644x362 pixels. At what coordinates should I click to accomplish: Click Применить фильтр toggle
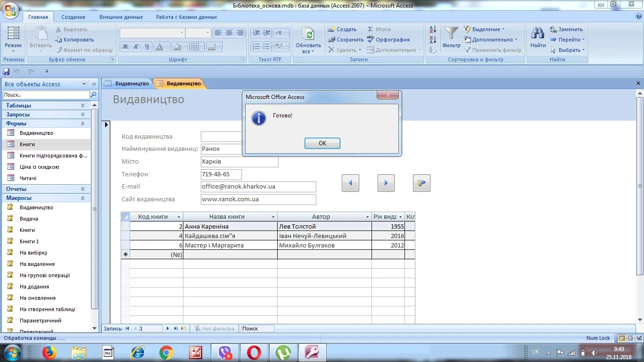click(493, 50)
